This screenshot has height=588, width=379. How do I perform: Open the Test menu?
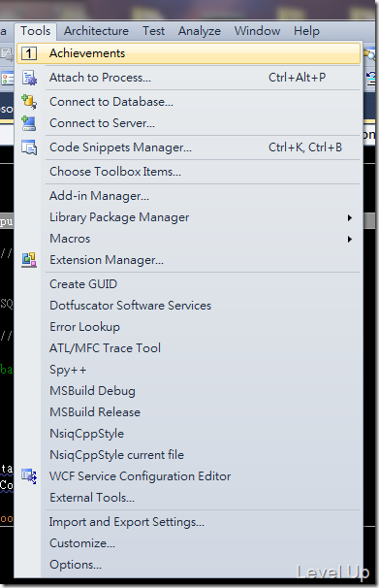153,31
